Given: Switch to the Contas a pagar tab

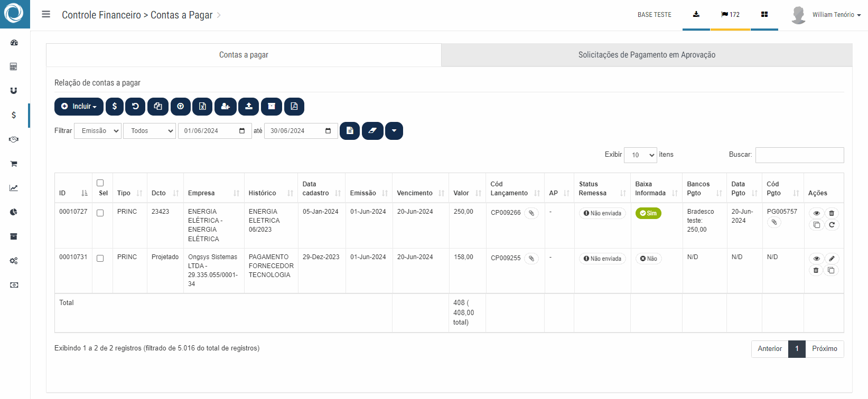Looking at the screenshot, I should pos(244,55).
